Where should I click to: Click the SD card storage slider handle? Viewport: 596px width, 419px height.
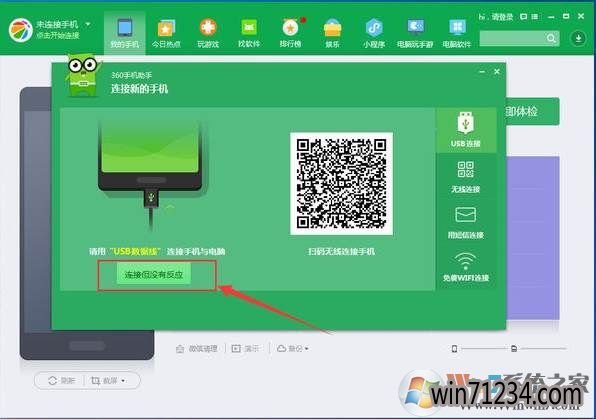[514, 349]
